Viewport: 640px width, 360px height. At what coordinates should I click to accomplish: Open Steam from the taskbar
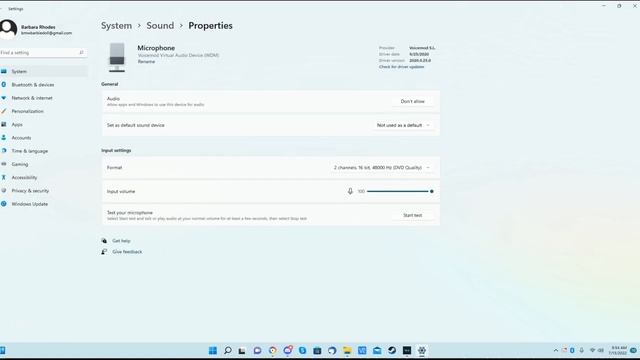[x=392, y=350]
